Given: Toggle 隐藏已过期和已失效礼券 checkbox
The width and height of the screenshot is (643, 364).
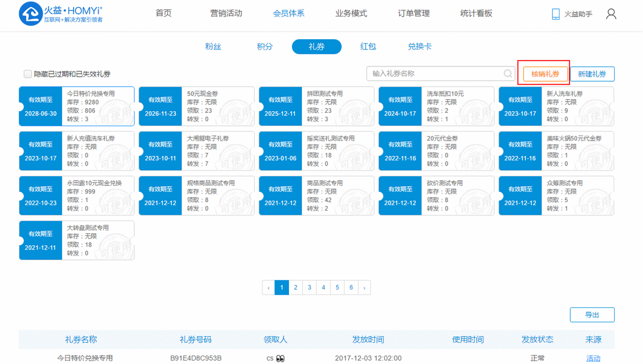Looking at the screenshot, I should [x=28, y=74].
